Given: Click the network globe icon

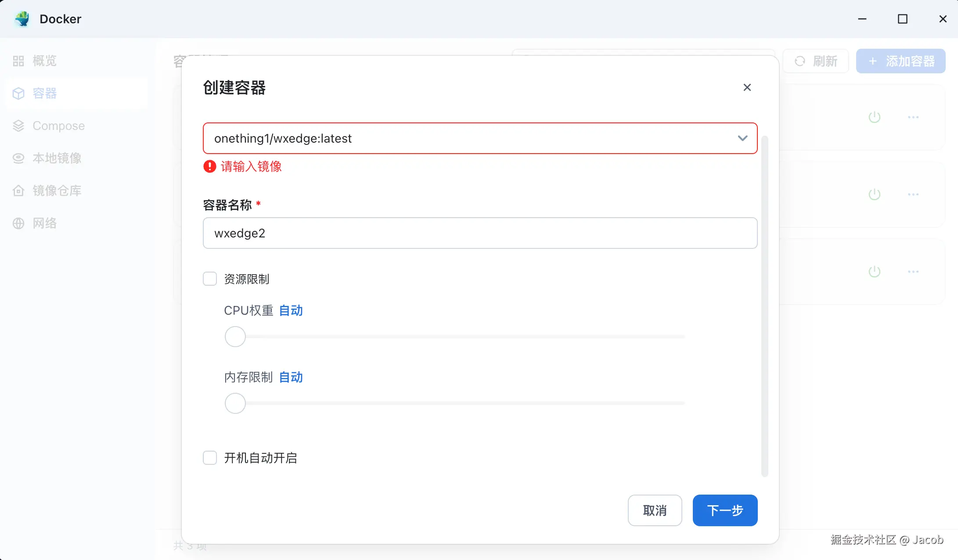Looking at the screenshot, I should pos(18,223).
